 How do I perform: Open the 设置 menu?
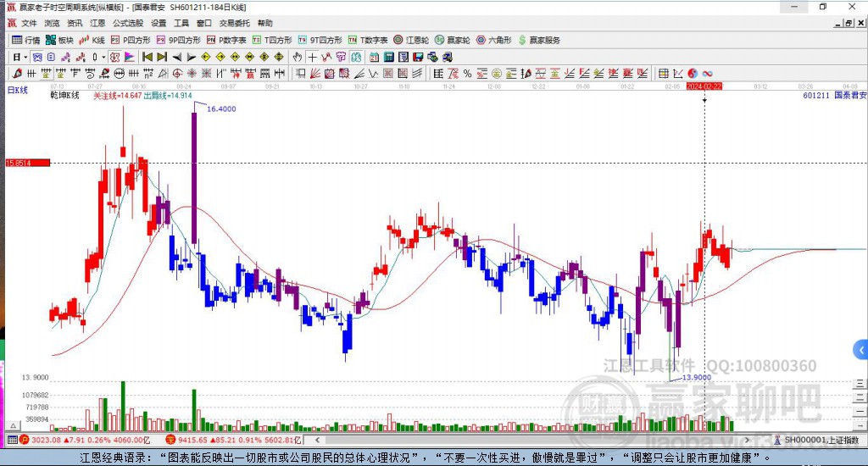(x=159, y=23)
